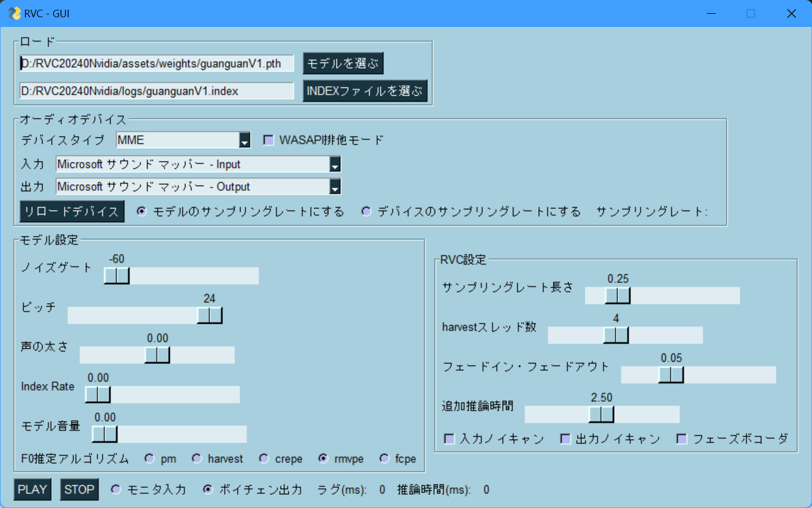This screenshot has height=508, width=812.
Task: Expand the 出力 device dropdown arrow
Action: click(335, 187)
